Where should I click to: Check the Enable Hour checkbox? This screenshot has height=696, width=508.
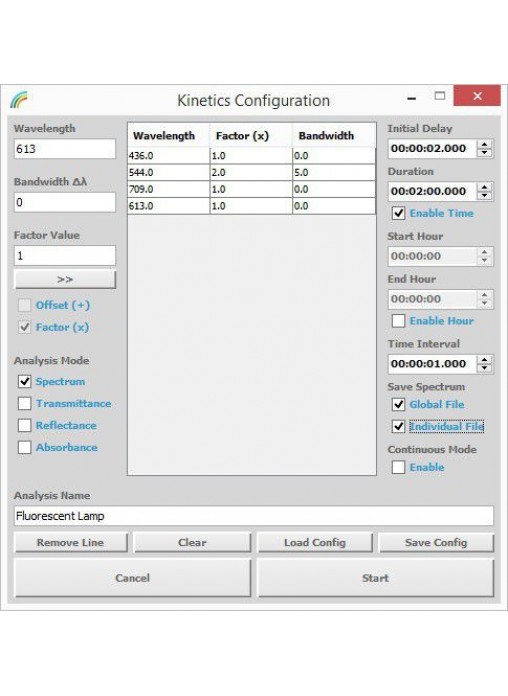coord(398,321)
